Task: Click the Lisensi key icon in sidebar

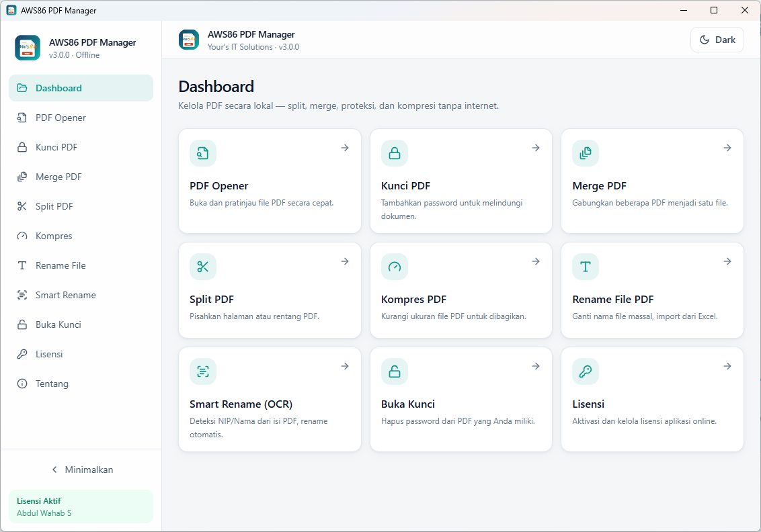Action: [x=22, y=354]
